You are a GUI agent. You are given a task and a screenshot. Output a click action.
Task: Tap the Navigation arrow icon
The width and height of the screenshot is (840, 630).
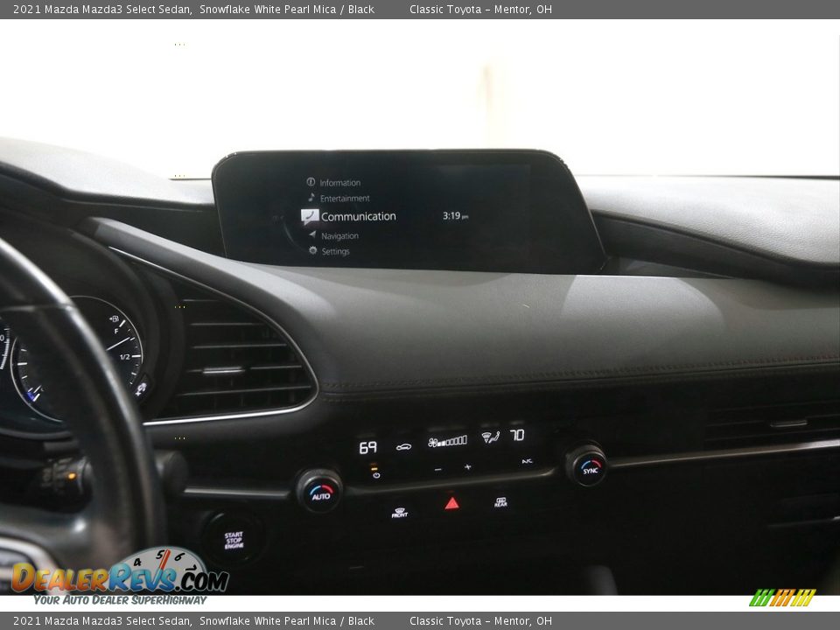pyautogui.click(x=312, y=235)
